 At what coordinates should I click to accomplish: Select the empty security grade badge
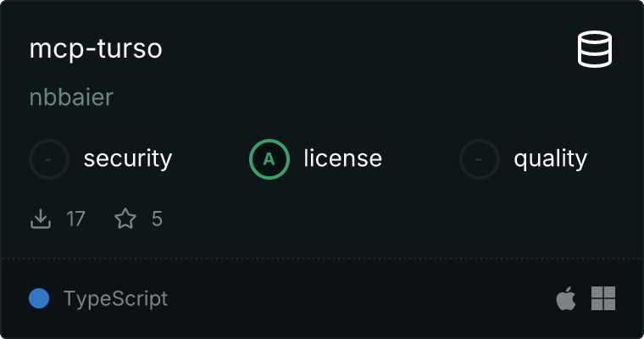(x=49, y=158)
